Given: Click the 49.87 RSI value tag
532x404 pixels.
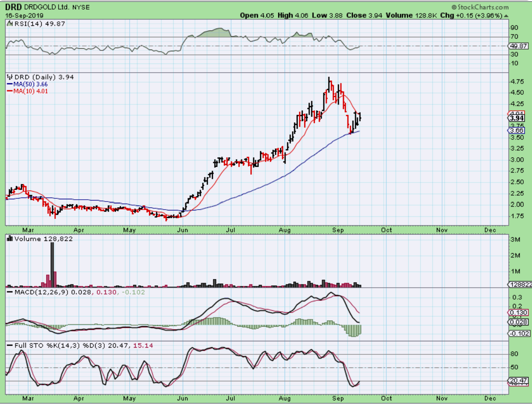Looking at the screenshot, I should [x=518, y=46].
